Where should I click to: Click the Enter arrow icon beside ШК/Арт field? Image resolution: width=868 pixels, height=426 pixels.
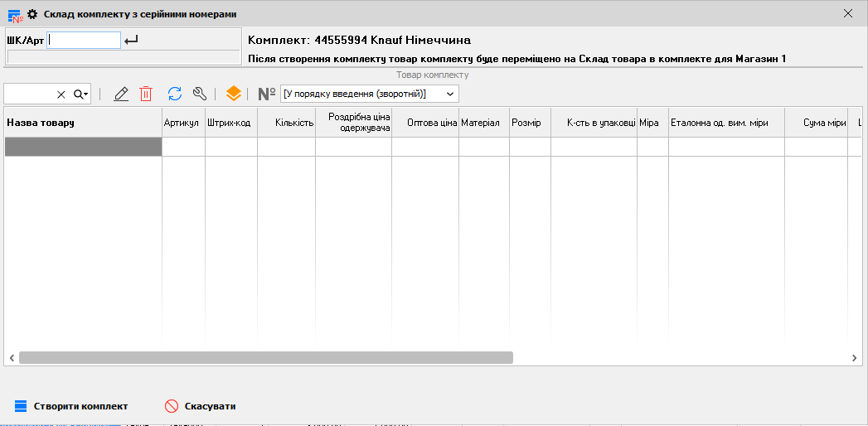131,40
